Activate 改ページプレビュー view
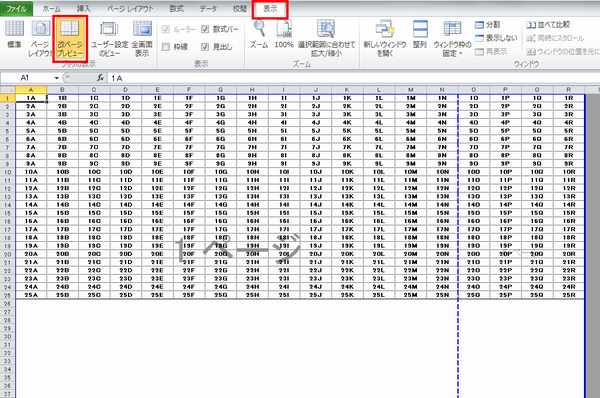The width and height of the screenshot is (600, 398). coord(70,38)
